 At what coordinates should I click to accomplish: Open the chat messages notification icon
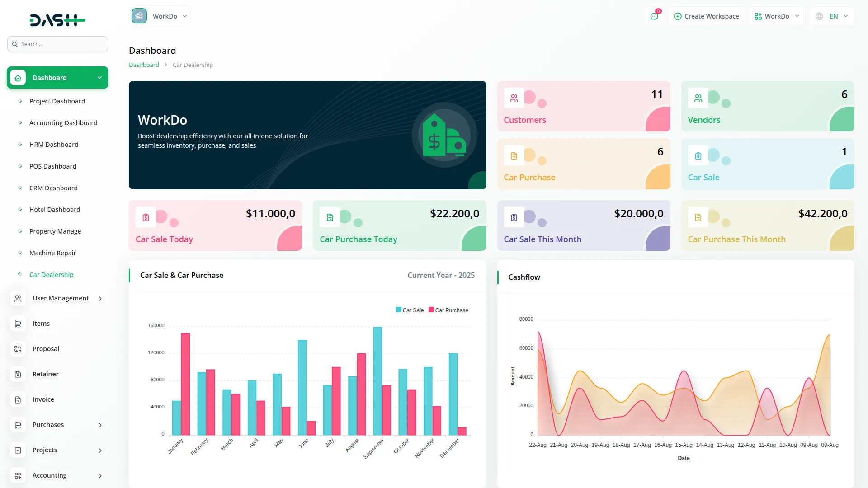[654, 16]
